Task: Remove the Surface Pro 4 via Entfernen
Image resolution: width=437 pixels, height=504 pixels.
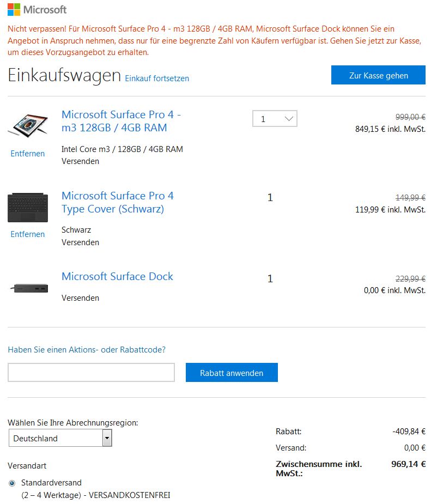Action: point(28,154)
